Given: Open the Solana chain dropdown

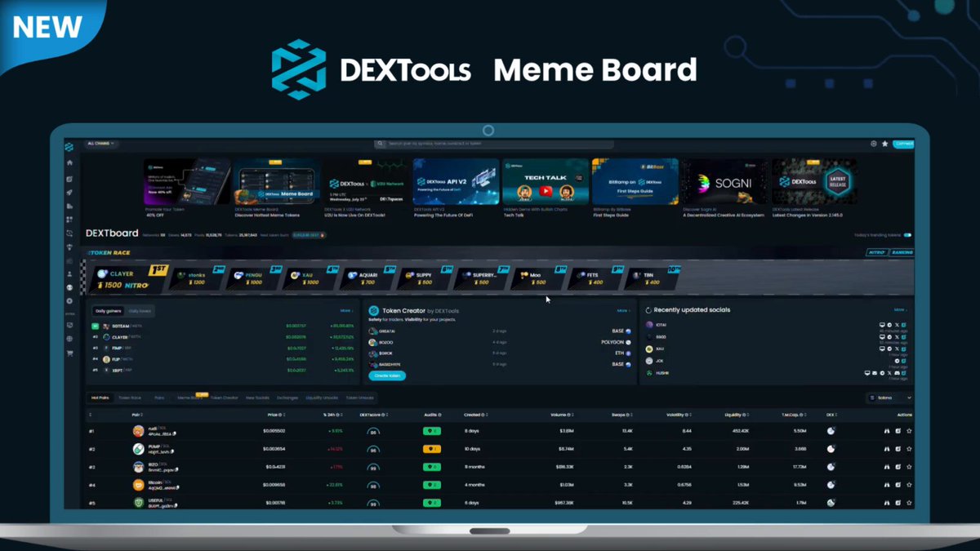Looking at the screenshot, I should tap(889, 398).
